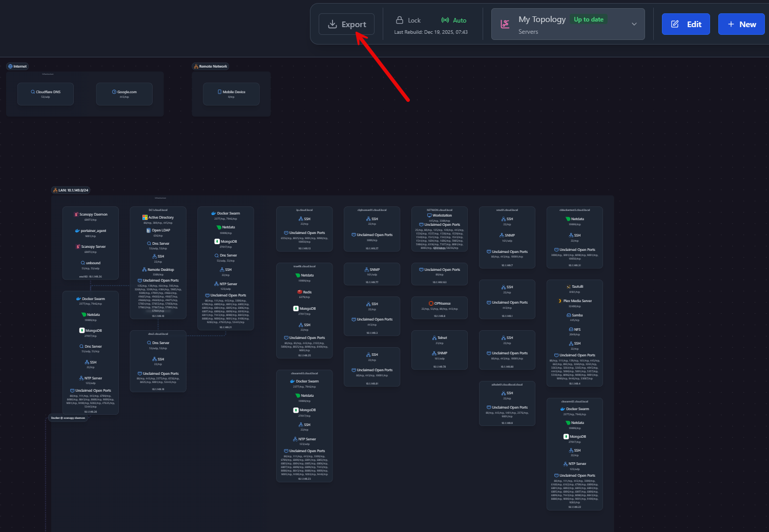
Task: Click Dns Server service on dns2.cloud.local
Action: click(158, 343)
